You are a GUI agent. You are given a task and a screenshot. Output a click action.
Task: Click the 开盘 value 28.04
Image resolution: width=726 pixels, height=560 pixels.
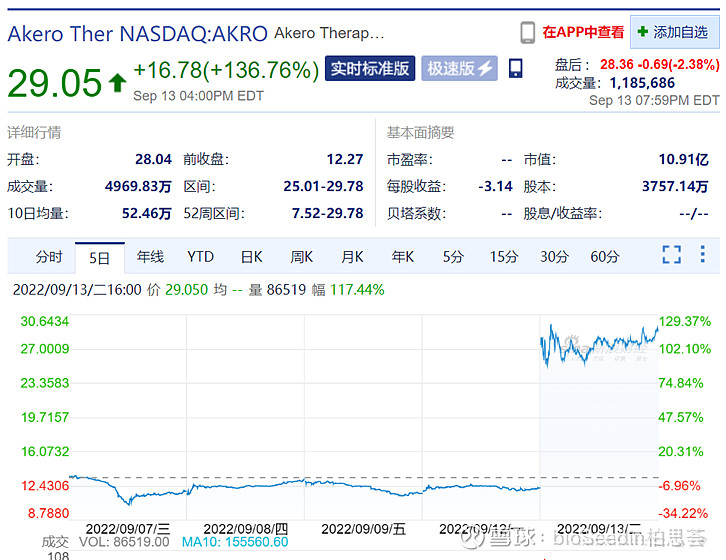click(x=153, y=159)
